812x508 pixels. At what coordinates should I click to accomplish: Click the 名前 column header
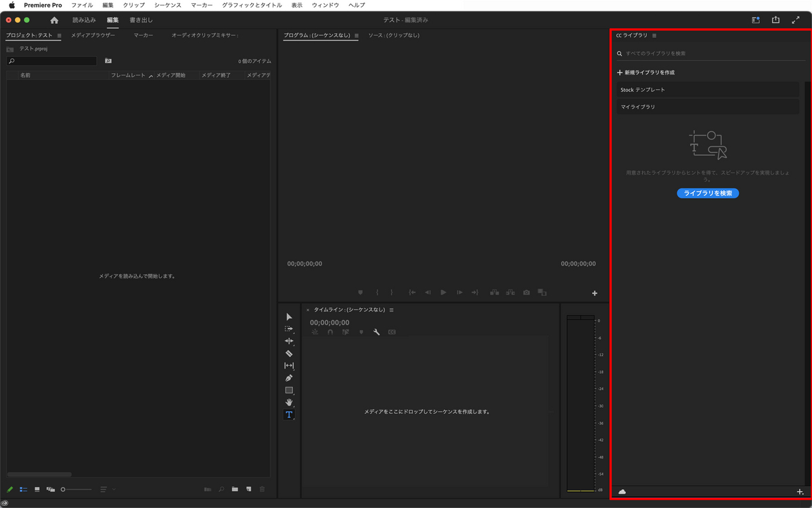(x=25, y=75)
